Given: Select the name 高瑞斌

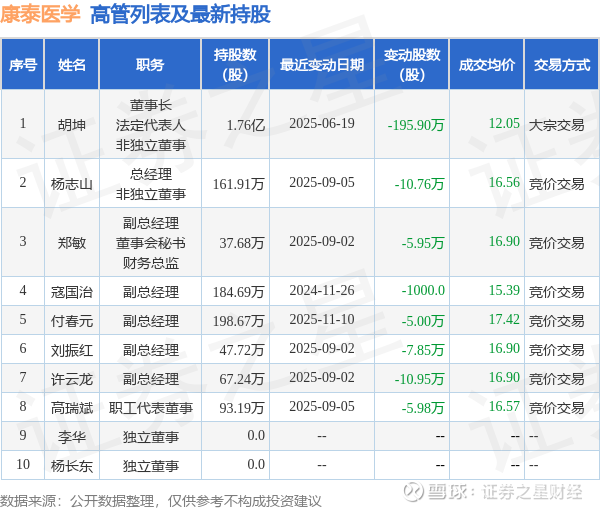Looking at the screenshot, I should coord(72,408).
